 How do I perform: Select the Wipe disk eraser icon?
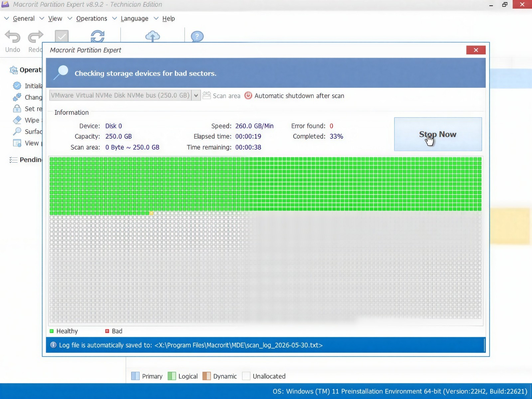coord(17,120)
